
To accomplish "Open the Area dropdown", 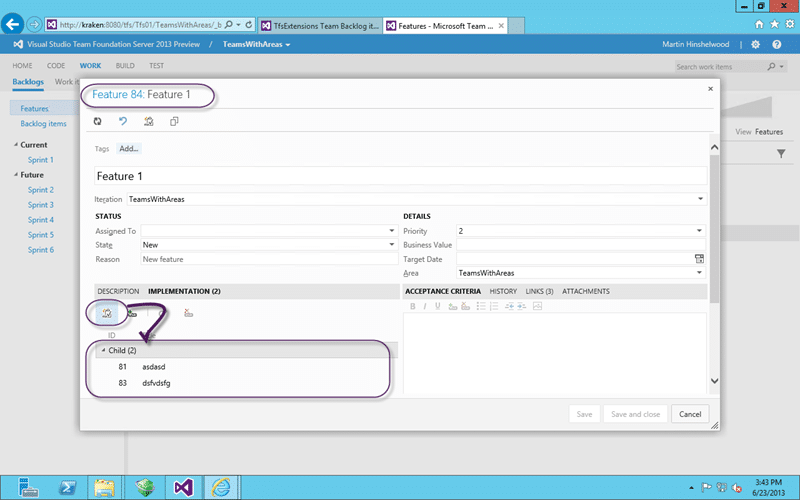I will [699, 272].
